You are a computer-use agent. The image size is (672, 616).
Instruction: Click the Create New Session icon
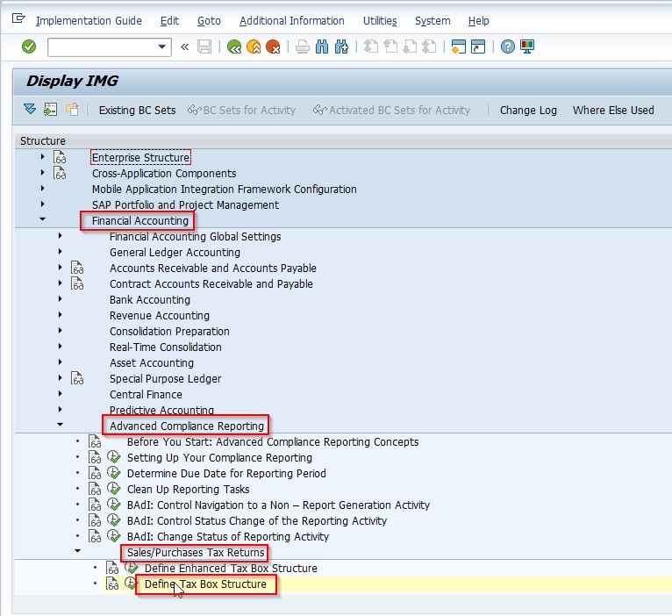pyautogui.click(x=459, y=47)
